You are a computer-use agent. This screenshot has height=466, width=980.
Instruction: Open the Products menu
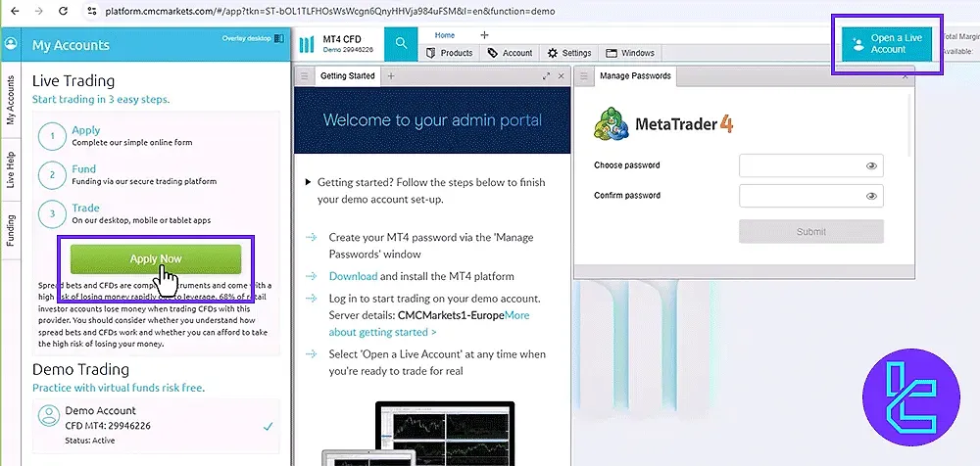(450, 53)
